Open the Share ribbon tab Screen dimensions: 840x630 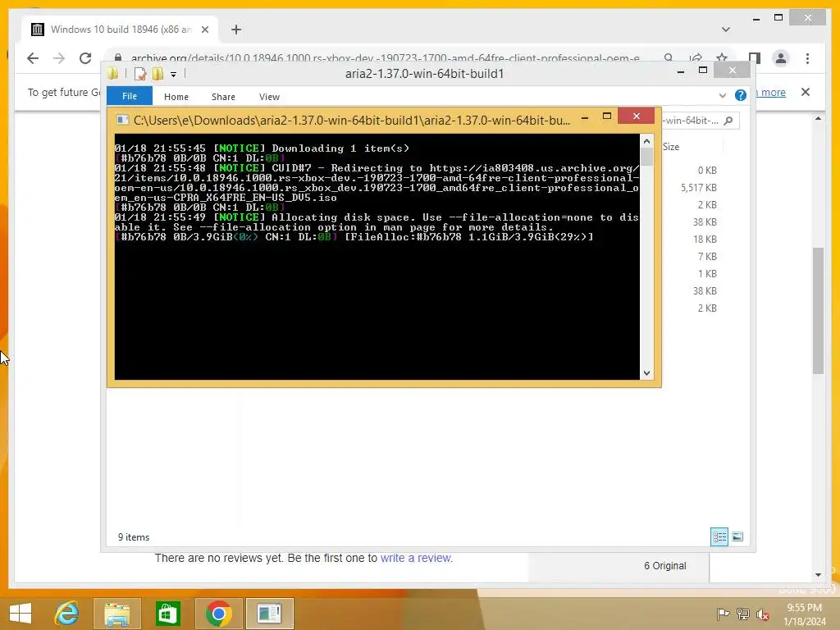pos(223,97)
